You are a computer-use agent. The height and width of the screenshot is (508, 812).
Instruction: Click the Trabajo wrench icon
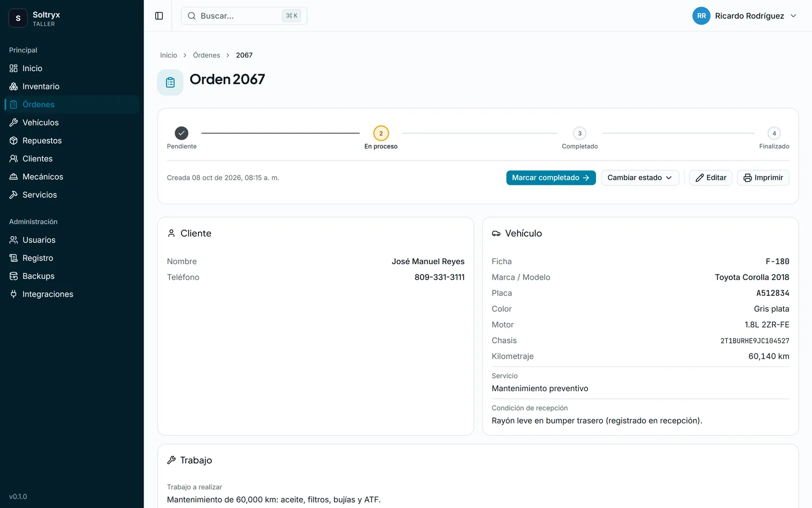[172, 460]
